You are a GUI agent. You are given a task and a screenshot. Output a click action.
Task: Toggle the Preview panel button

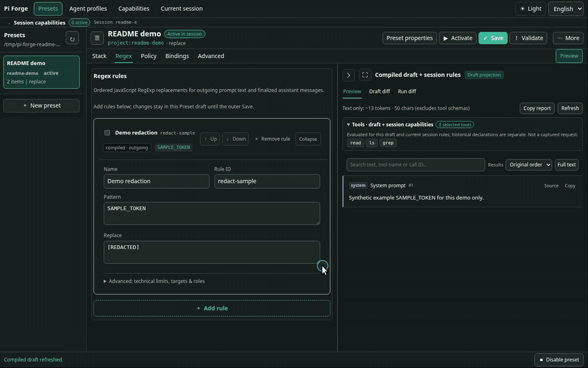tap(569, 56)
